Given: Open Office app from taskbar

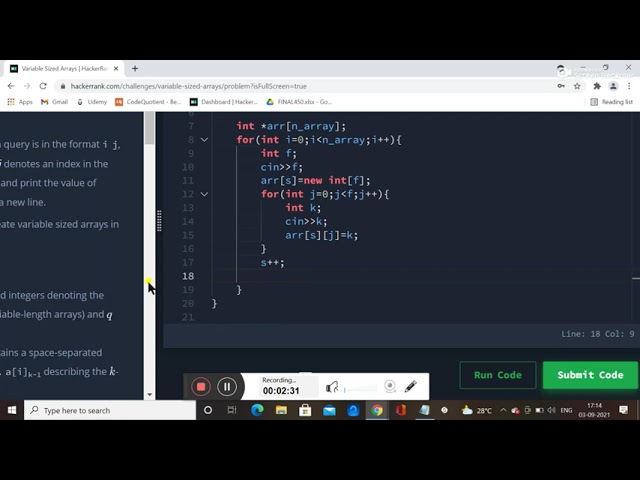Looking at the screenshot, I should (x=401, y=410).
